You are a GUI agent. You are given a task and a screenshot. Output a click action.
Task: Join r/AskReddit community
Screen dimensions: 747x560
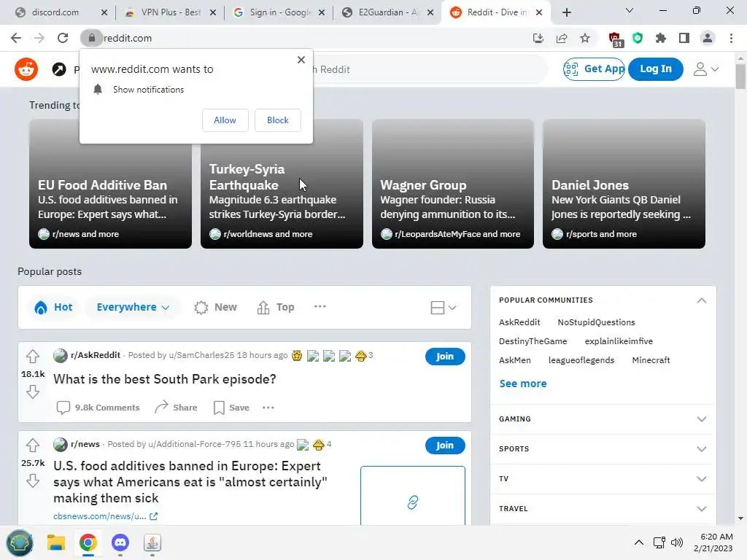pos(445,356)
